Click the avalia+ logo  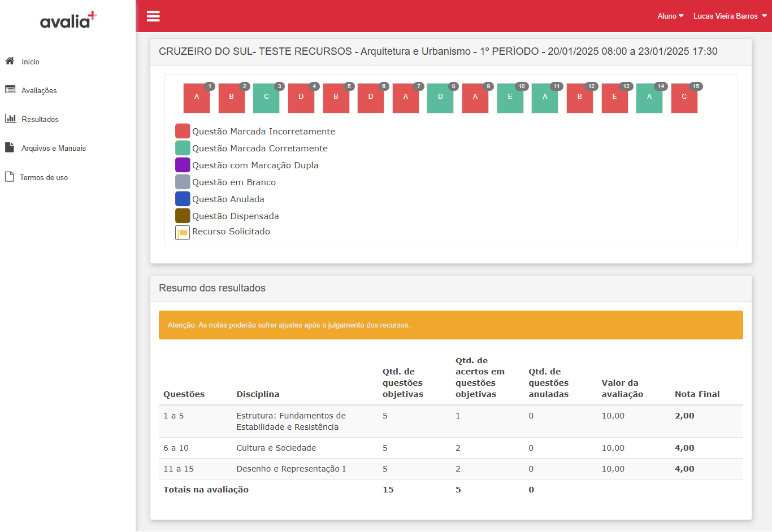pyautogui.click(x=68, y=20)
